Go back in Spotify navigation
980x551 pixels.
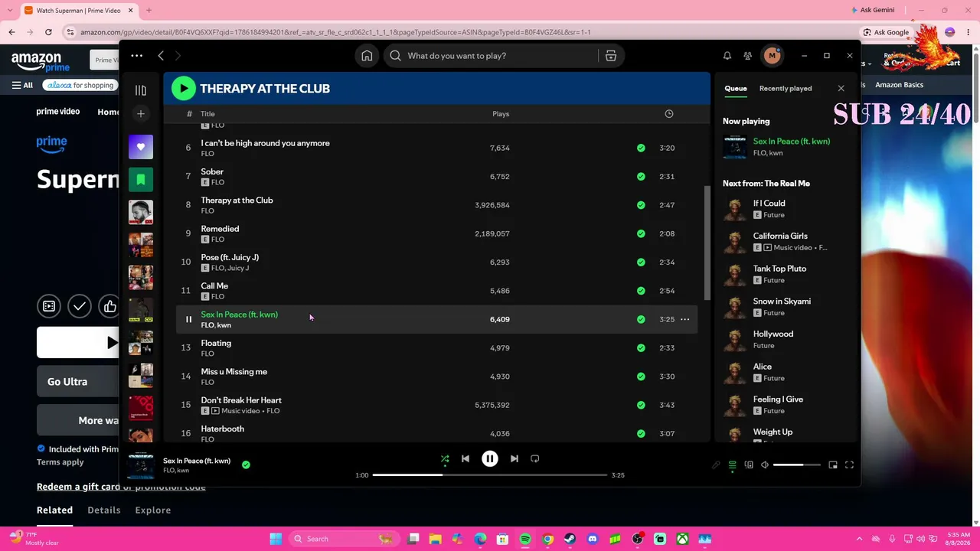pos(161,56)
